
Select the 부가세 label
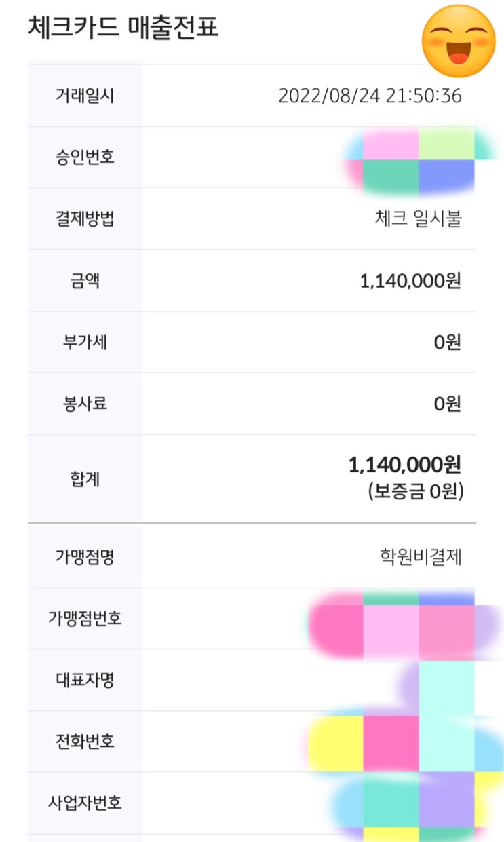coord(85,343)
